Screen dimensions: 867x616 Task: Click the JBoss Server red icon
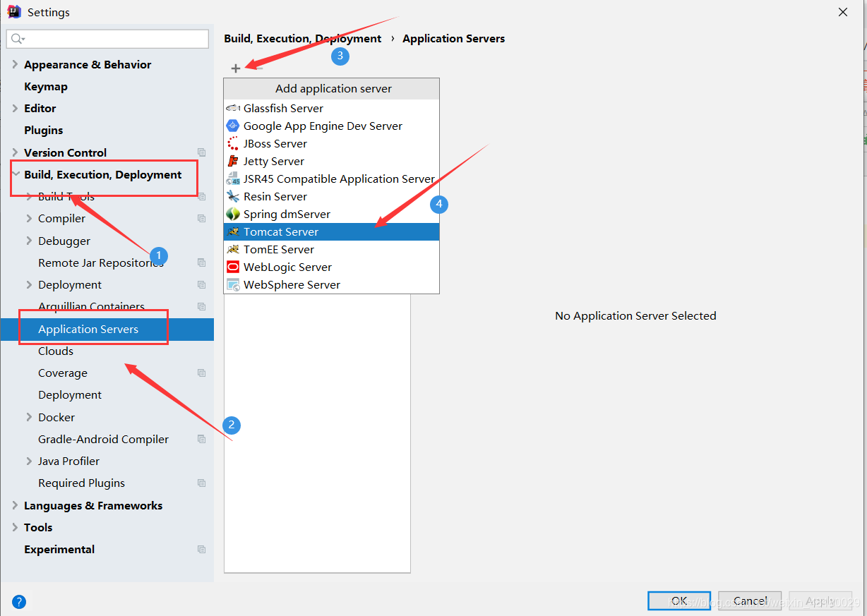click(x=233, y=143)
